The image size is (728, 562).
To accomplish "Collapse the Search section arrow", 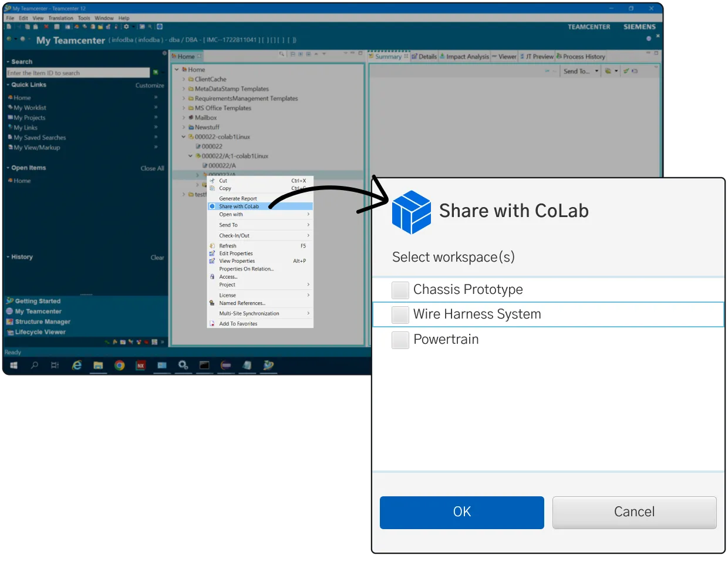I will click(8, 62).
